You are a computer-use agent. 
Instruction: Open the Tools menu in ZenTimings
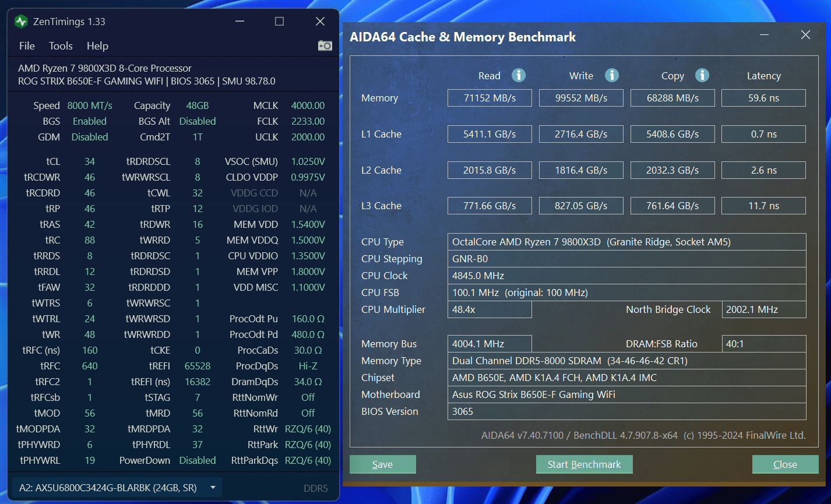tap(61, 45)
